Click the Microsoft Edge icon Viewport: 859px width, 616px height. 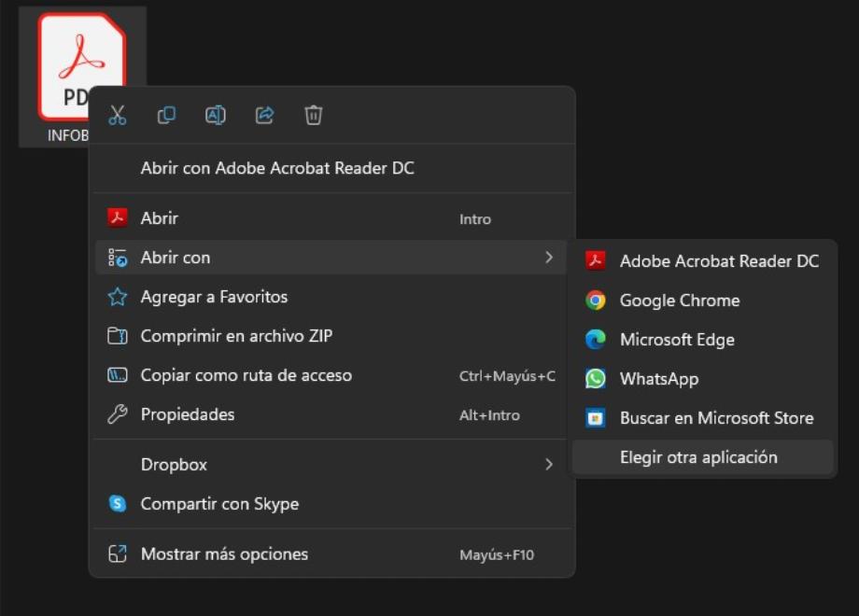[x=596, y=340]
